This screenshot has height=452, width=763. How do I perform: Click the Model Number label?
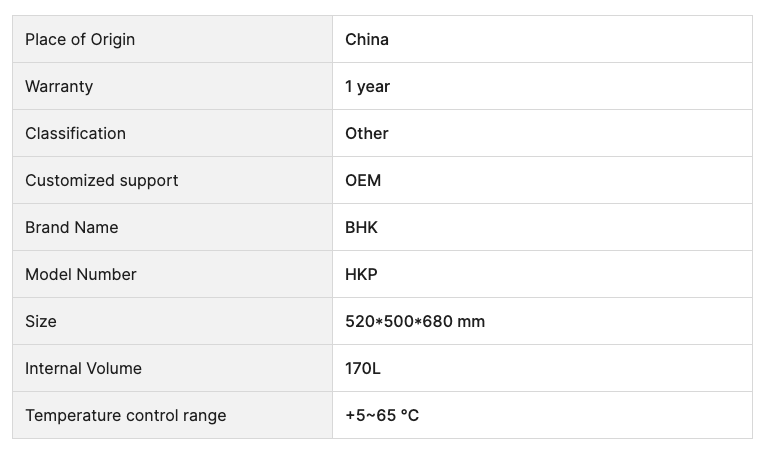(x=80, y=274)
